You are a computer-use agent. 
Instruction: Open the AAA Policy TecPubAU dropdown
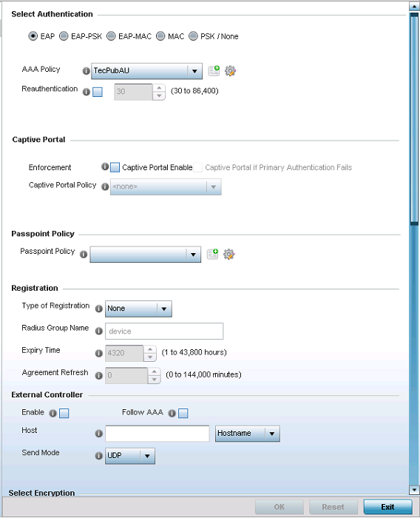pyautogui.click(x=146, y=71)
